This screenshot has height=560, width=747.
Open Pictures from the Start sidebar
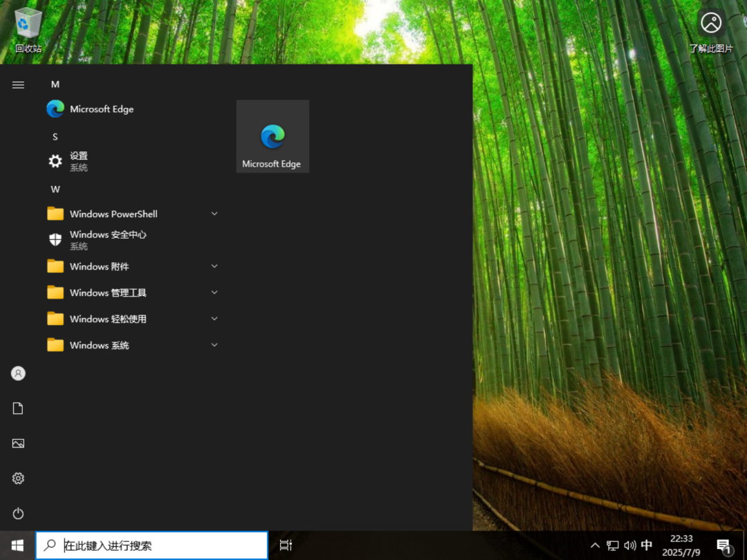tap(18, 443)
